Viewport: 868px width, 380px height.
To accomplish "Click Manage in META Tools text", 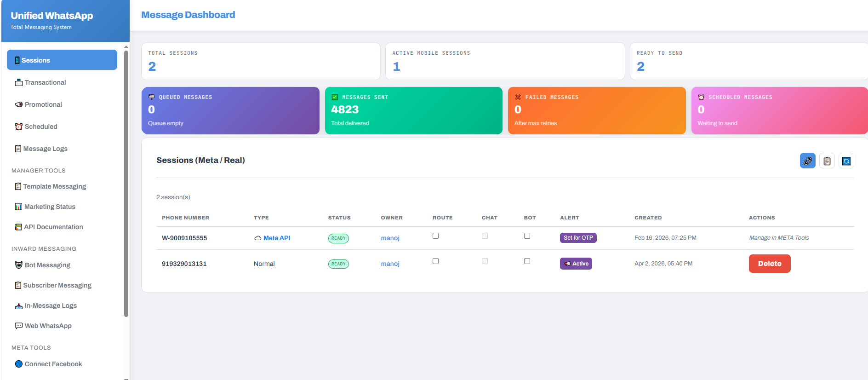I will coord(779,238).
